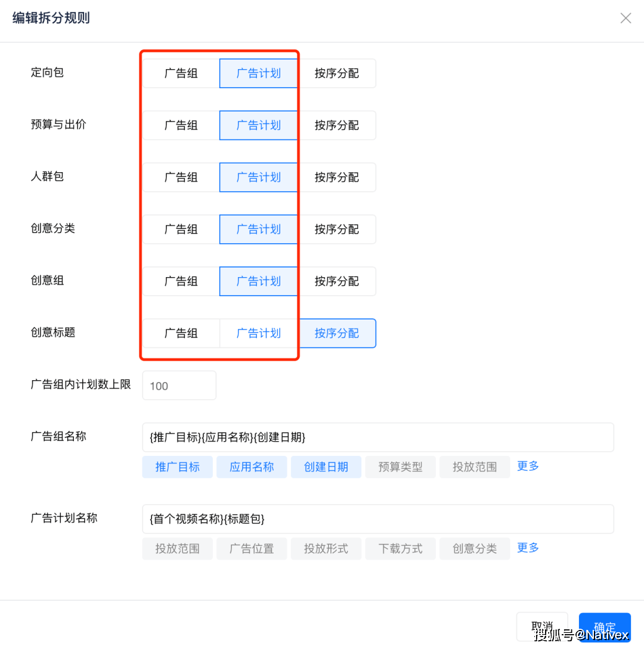Image resolution: width=644 pixels, height=649 pixels.
Task: Select 广告计划 for 定向包 row
Action: click(x=258, y=73)
